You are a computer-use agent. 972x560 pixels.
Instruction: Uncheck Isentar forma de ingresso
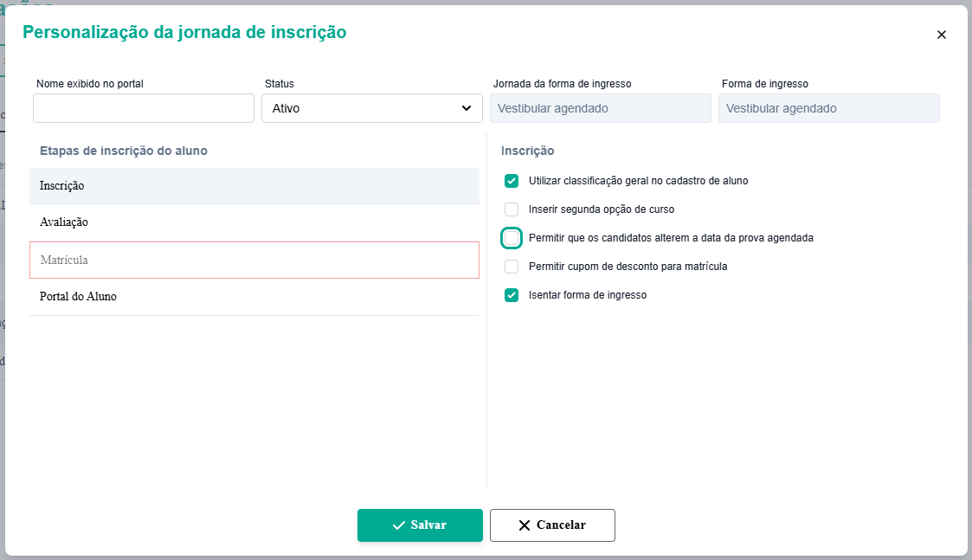click(x=512, y=295)
